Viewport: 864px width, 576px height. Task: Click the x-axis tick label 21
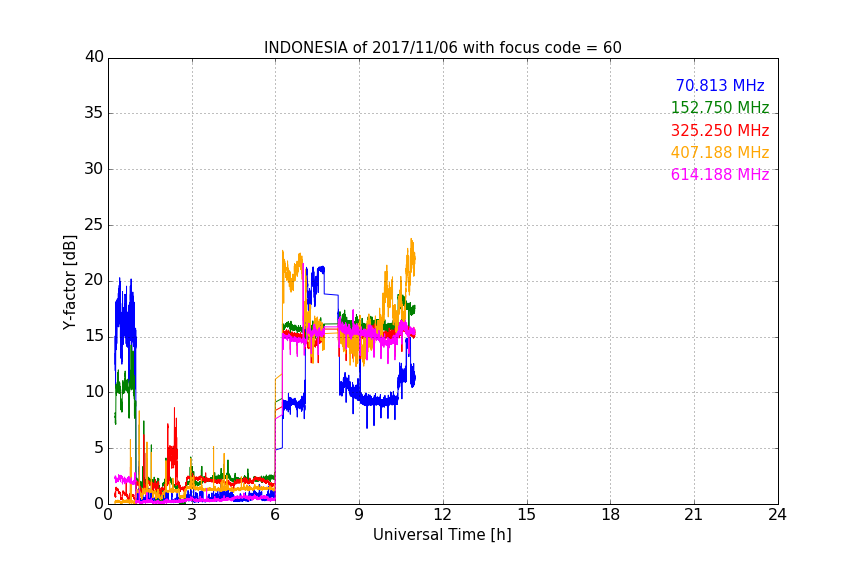coord(694,515)
